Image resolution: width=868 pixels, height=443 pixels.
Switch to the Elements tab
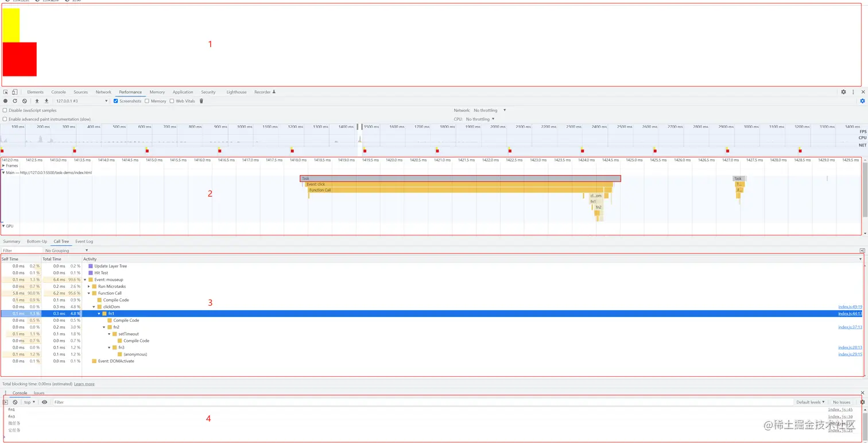(35, 92)
